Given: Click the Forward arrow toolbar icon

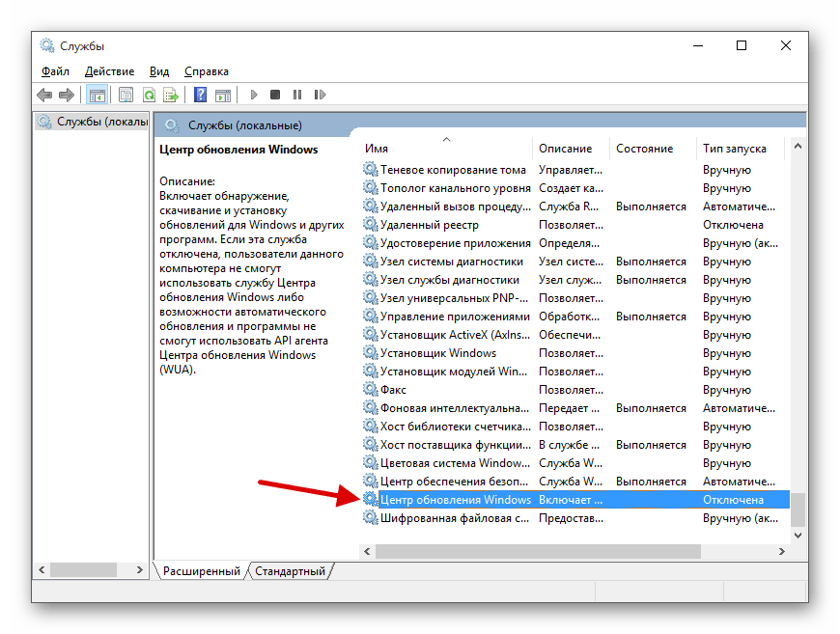Looking at the screenshot, I should 66,95.
